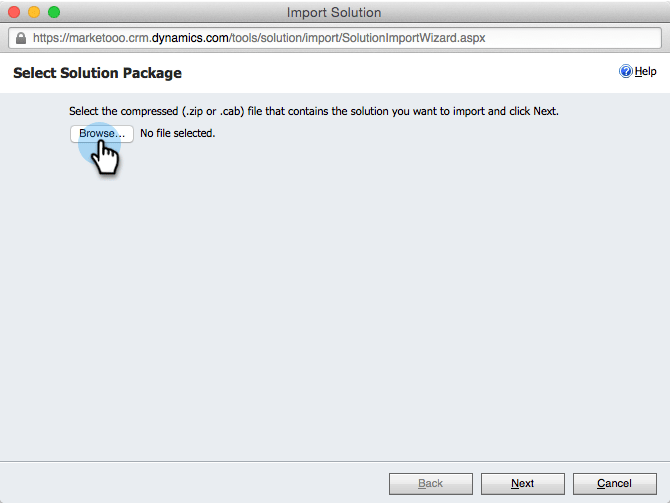This screenshot has height=503, width=671.
Task: Cancel the solution import wizard
Action: click(x=614, y=483)
